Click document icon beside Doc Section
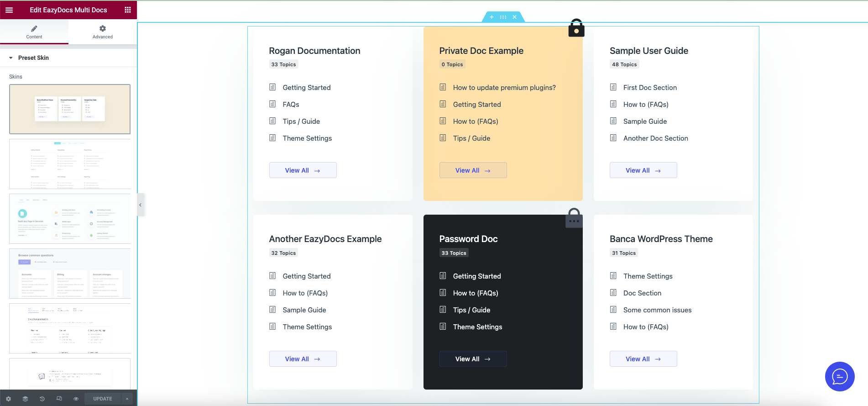This screenshot has width=868, height=406. coord(613,293)
